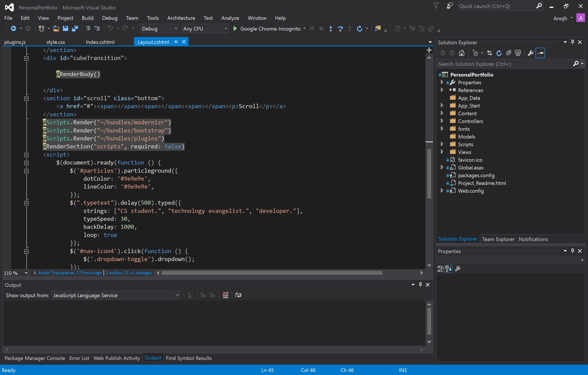Select Project_Readme.html file
The width and height of the screenshot is (588, 375).
coord(482,183)
